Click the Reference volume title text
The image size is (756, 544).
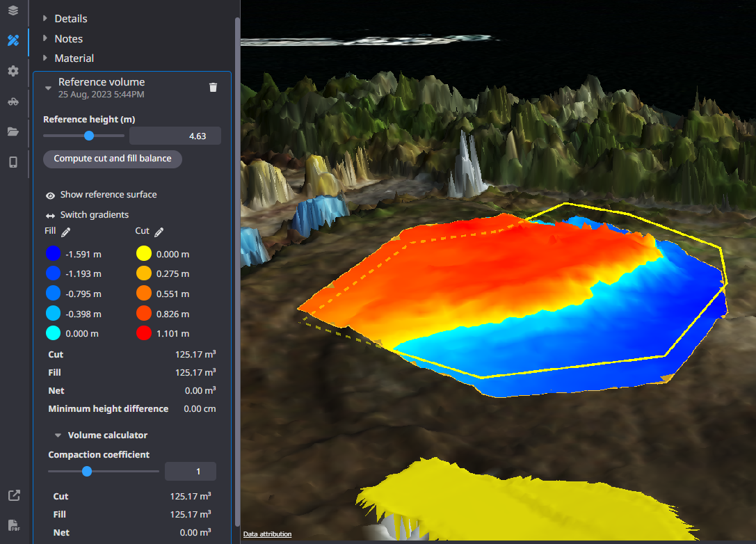click(102, 82)
